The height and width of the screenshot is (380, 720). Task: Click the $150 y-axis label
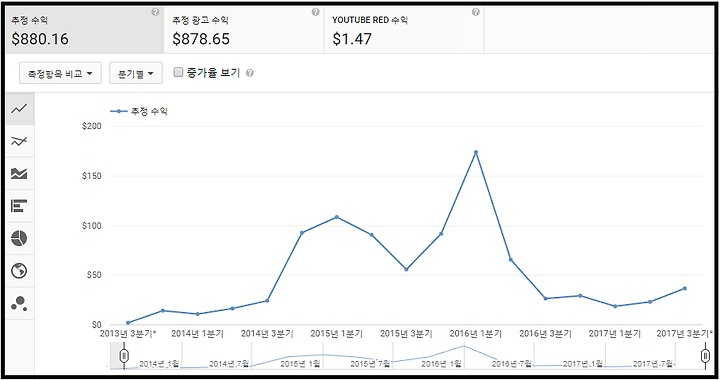(x=92, y=176)
